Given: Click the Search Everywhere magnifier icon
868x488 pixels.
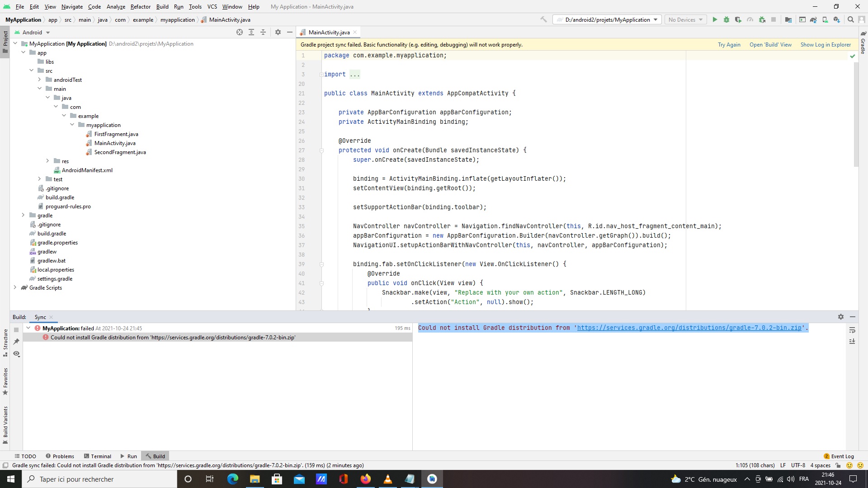Looking at the screenshot, I should (x=851, y=20).
